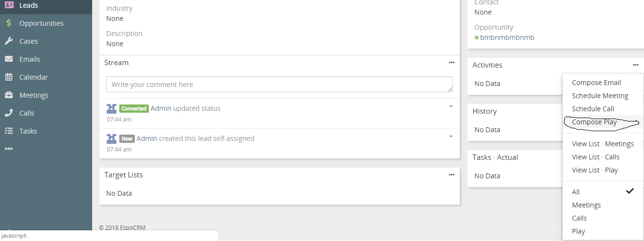Click Admin avatar on converted status post

coord(112,108)
